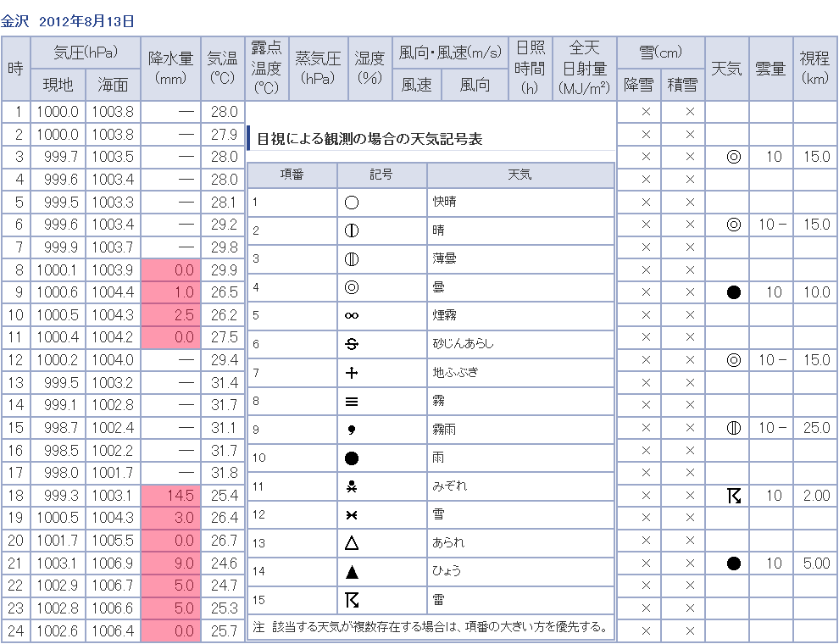Click the 砂じんあらし struck-S symbol in legend

click(352, 344)
